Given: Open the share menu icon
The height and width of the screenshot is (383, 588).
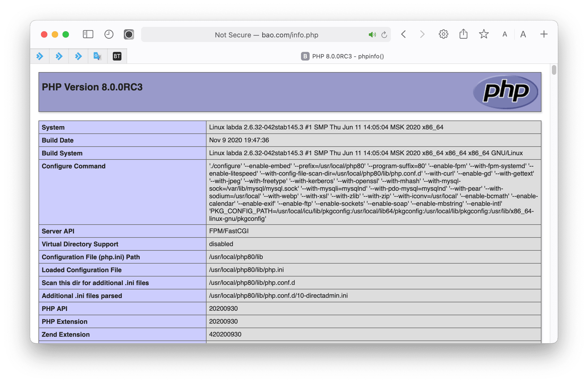Looking at the screenshot, I should tap(463, 34).
